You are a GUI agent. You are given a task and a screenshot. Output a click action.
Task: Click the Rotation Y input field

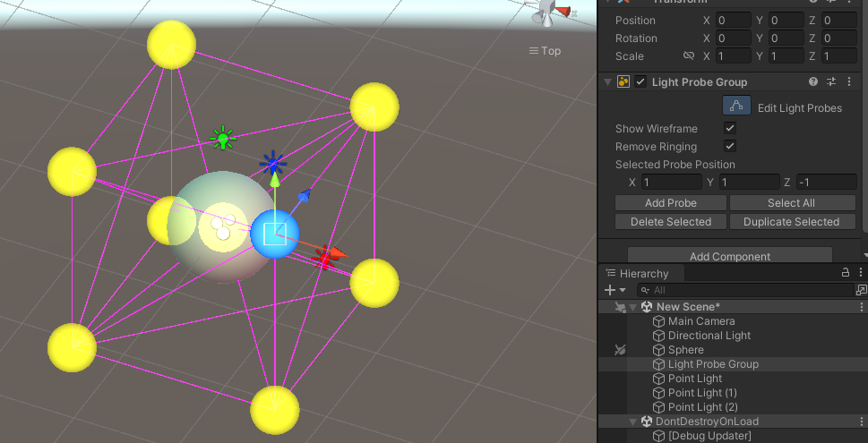point(786,38)
